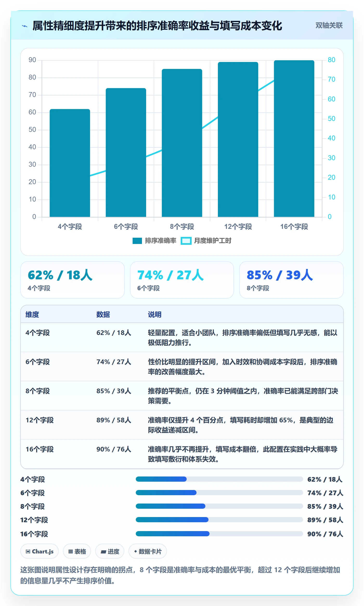Toggle the 排序准确率 legend swatch
The height and width of the screenshot is (606, 364).
[137, 241]
